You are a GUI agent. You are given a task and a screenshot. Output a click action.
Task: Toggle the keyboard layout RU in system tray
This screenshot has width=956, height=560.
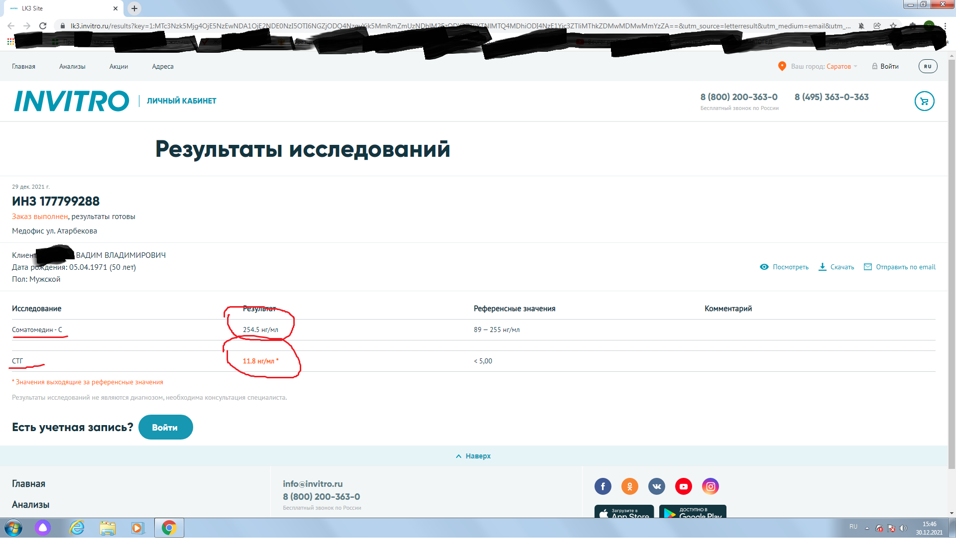coord(853,527)
